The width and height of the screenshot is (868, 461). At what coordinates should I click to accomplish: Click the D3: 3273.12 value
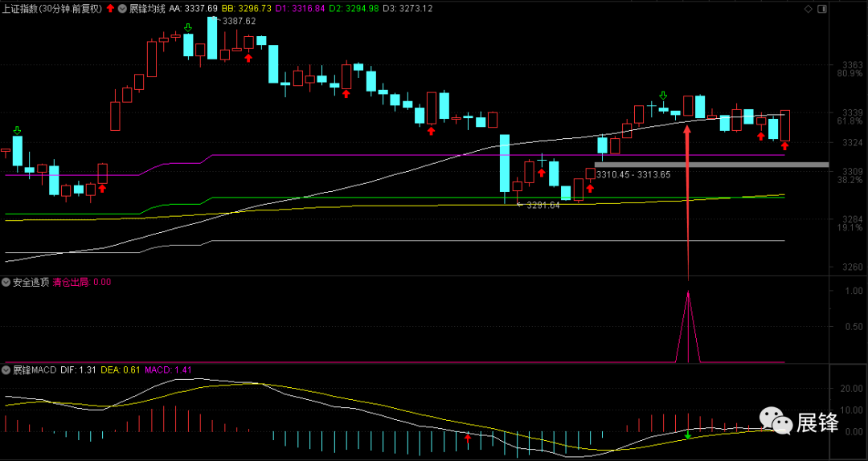coord(408,8)
